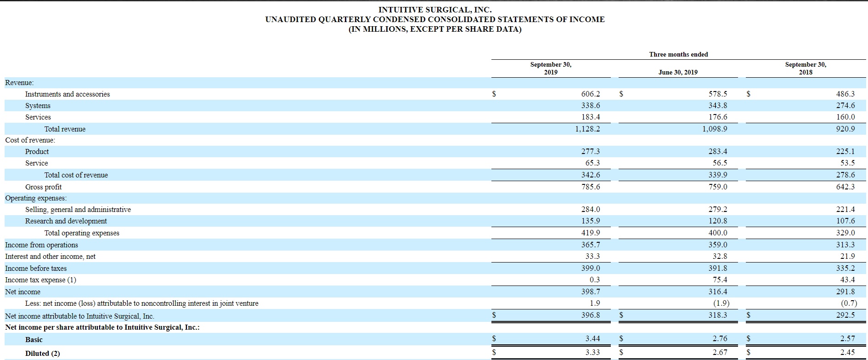The image size is (868, 360).
Task: Select the 'Operating expenses:' section label
Action: (x=36, y=198)
